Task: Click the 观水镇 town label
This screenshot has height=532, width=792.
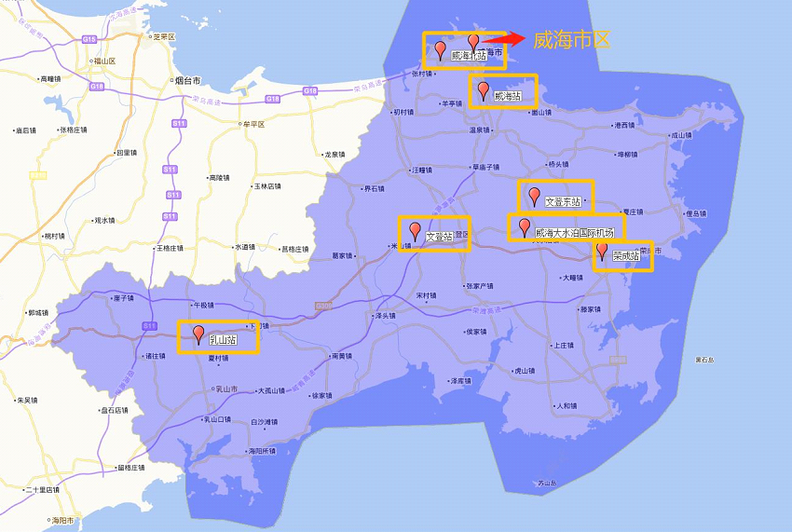Action: (x=104, y=220)
